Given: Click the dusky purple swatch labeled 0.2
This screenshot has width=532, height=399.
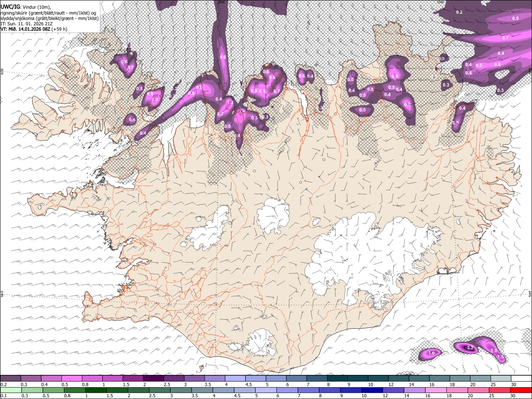Looking at the screenshot, I should (x=10, y=378).
